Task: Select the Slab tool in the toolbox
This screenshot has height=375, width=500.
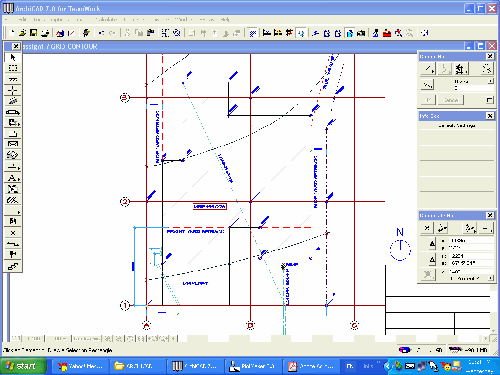Action: [13, 134]
